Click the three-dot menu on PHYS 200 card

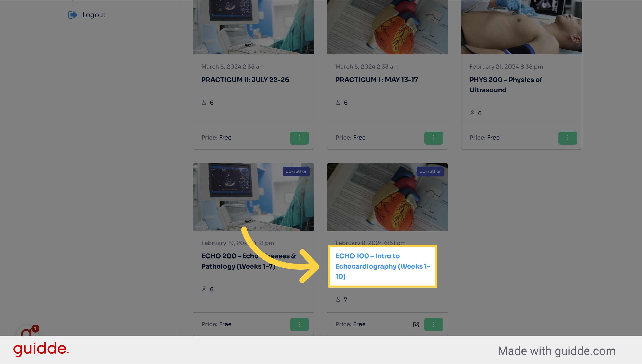[x=567, y=138]
